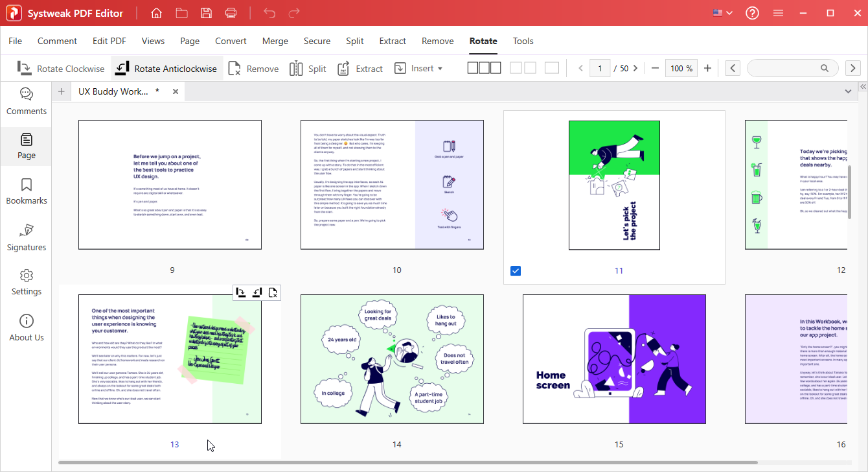Select the page 14 thumbnail
868x472 pixels.
click(x=392, y=359)
